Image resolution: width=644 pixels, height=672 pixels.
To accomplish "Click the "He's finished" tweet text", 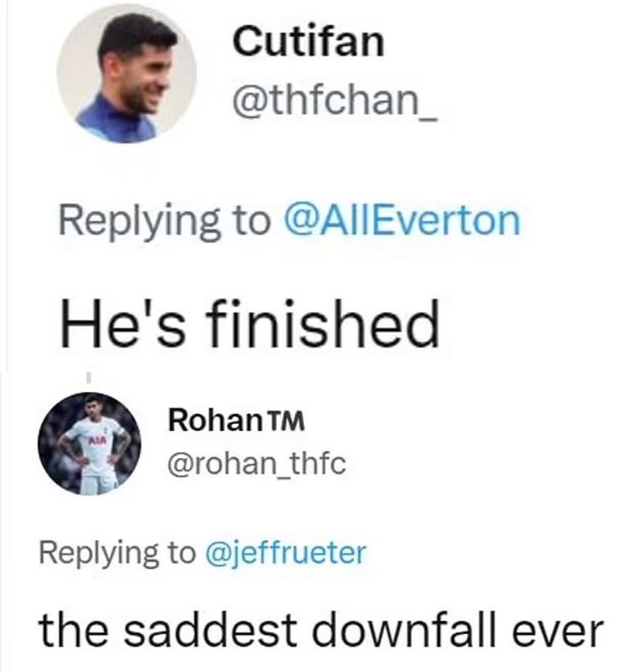I will [249, 326].
